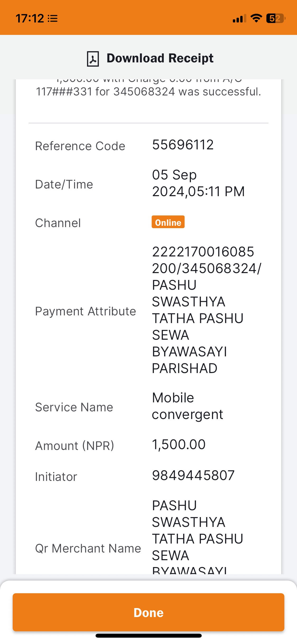Tap the list icon beside the clock

click(53, 19)
